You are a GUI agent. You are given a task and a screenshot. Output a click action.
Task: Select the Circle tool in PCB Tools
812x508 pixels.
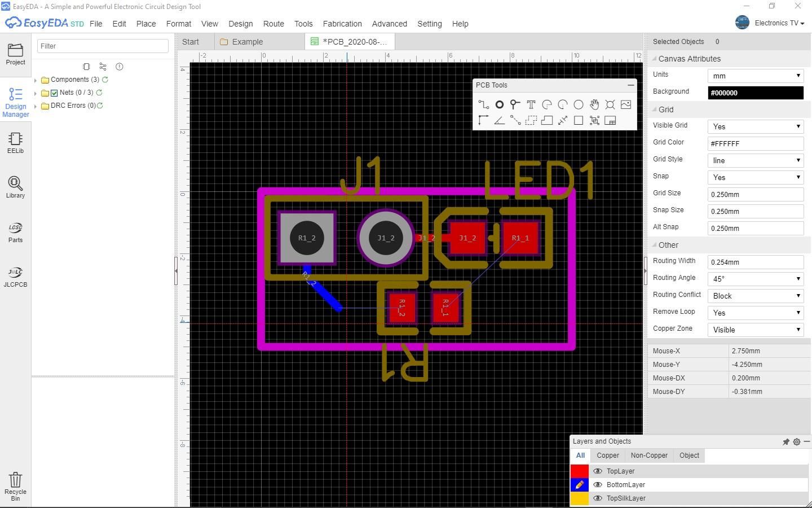pos(578,104)
